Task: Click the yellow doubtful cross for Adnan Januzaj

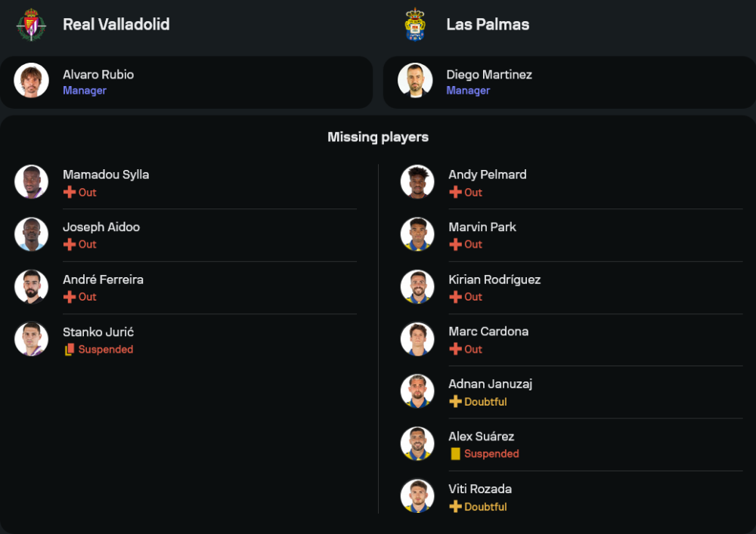Action: (x=455, y=402)
